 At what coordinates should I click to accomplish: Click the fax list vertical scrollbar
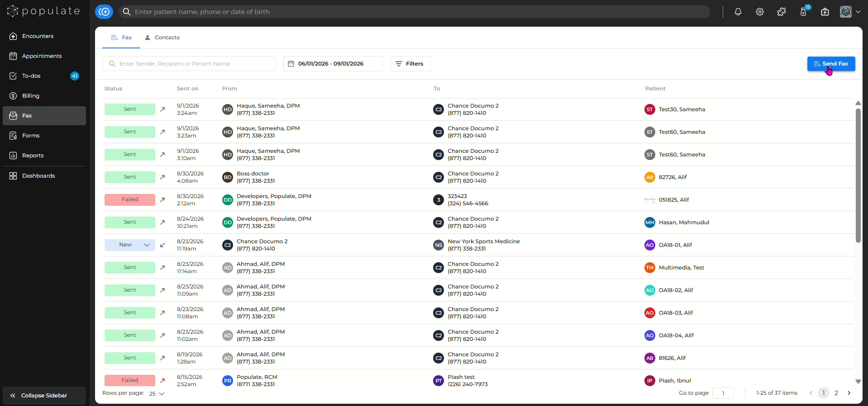858,175
